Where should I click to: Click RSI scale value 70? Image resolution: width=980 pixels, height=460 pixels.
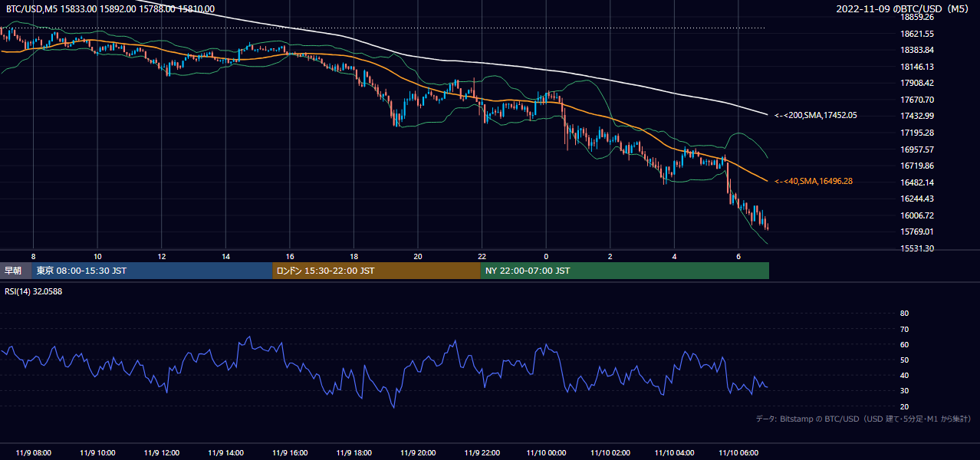click(x=904, y=329)
